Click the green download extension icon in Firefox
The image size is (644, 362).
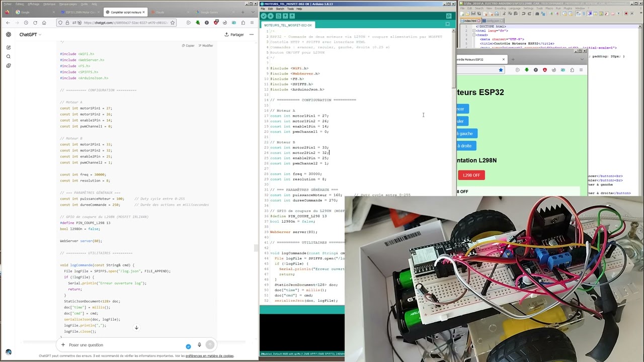click(198, 23)
